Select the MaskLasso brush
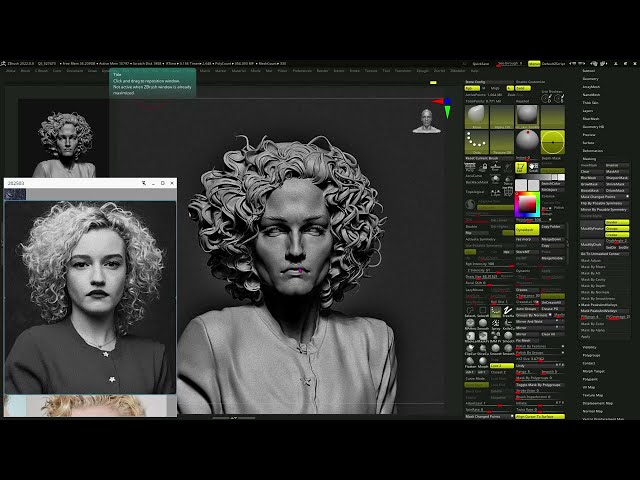 click(470, 337)
